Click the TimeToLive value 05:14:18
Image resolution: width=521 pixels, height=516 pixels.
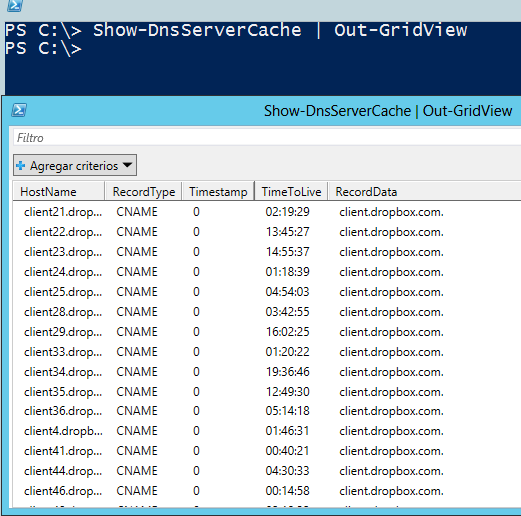(287, 411)
